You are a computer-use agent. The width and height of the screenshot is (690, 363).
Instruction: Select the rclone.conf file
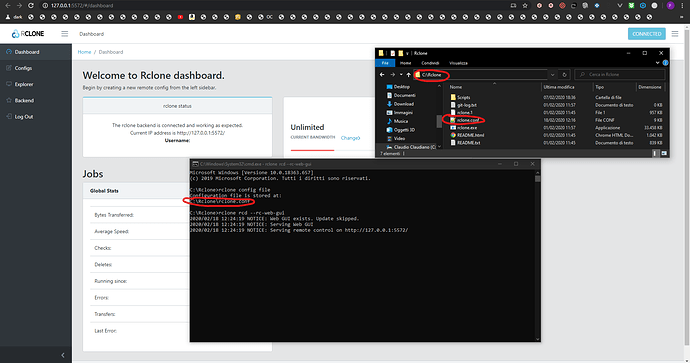coord(464,120)
